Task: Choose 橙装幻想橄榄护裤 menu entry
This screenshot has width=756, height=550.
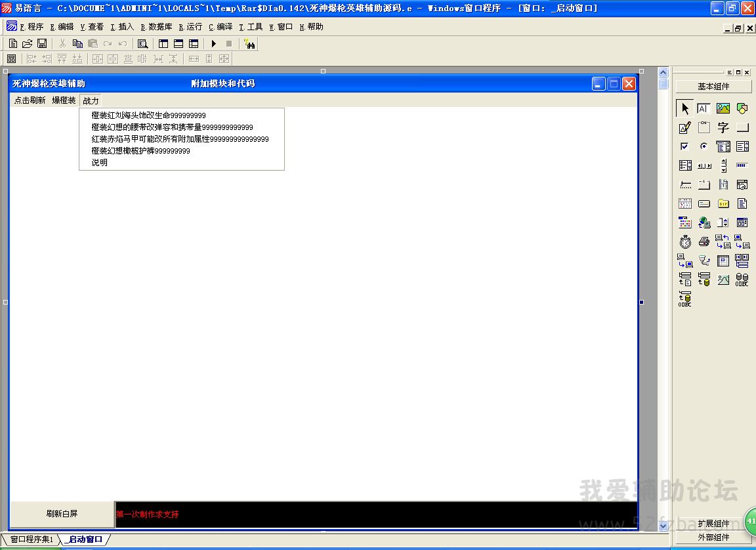Action: 182,151
